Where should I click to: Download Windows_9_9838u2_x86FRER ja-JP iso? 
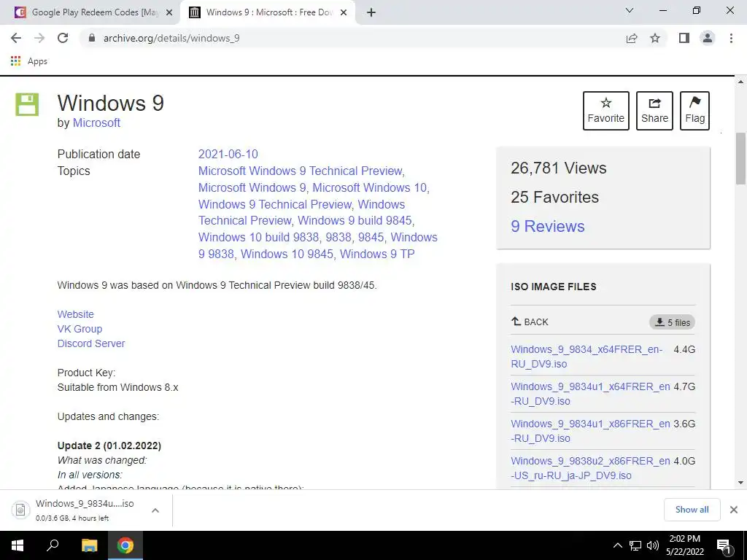(x=590, y=468)
